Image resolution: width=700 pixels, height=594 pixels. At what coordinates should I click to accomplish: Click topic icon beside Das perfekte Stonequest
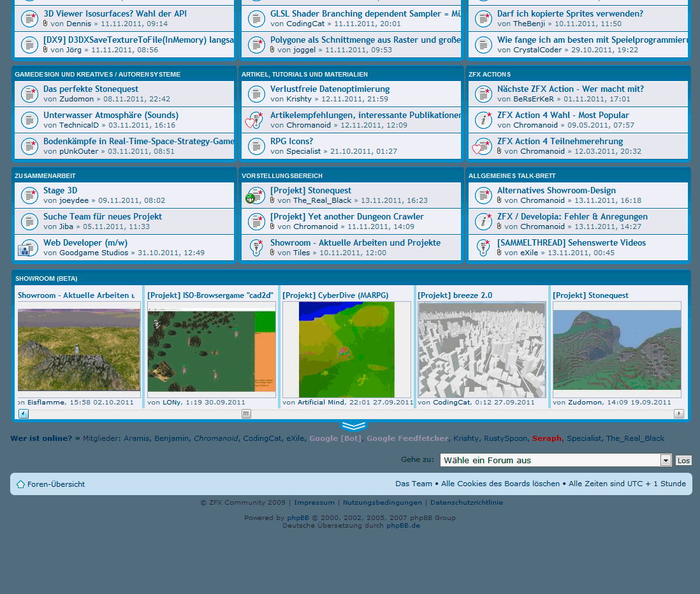point(29,94)
